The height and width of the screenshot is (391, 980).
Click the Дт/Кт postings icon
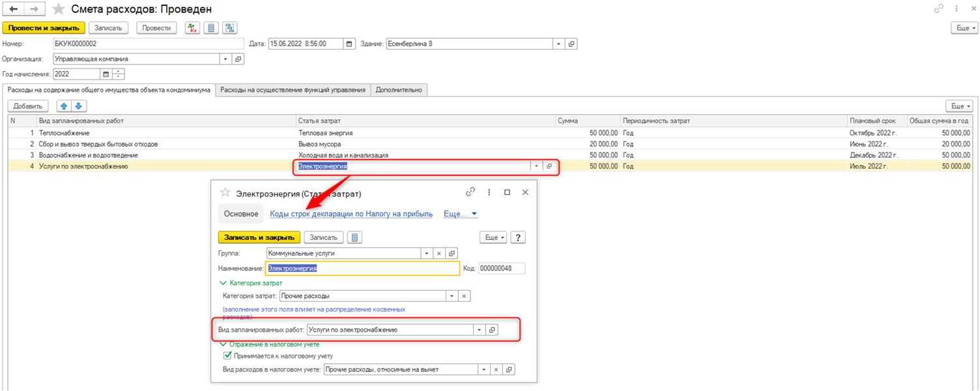(192, 28)
